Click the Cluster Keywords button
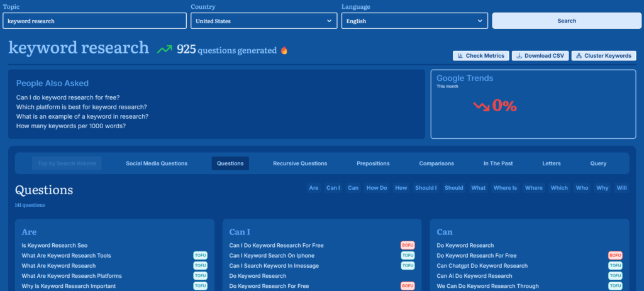The height and width of the screenshot is (291, 644). point(604,56)
